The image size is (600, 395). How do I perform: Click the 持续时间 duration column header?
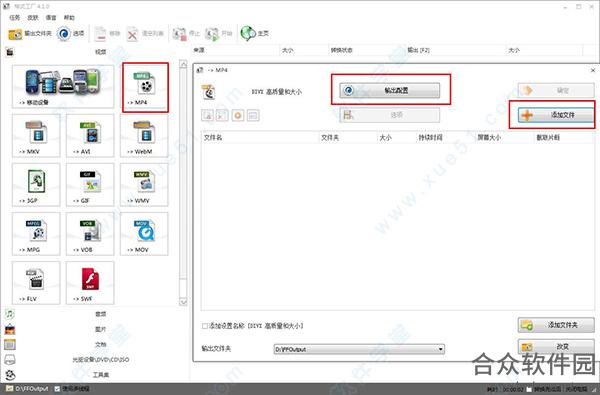(x=445, y=137)
